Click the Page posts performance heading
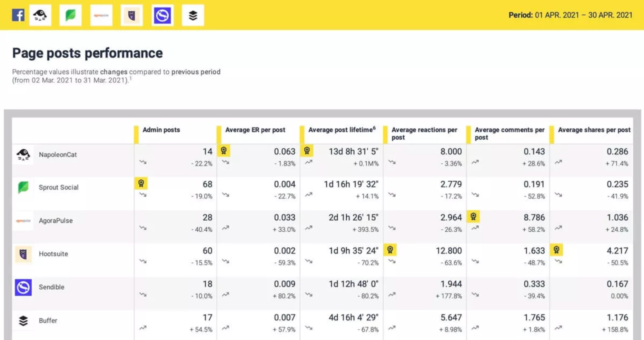This screenshot has height=340, width=644. [87, 53]
